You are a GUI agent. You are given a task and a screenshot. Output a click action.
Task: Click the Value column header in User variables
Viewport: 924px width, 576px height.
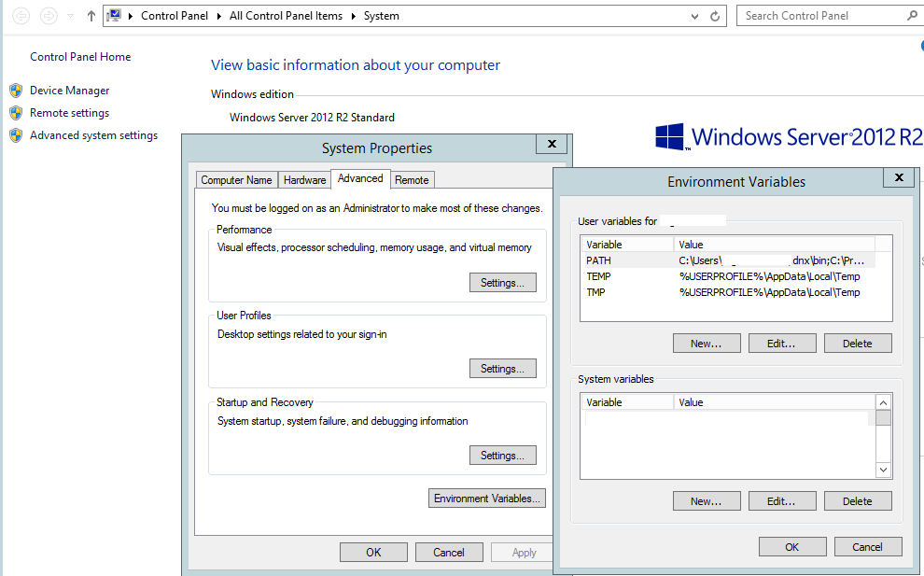click(775, 245)
